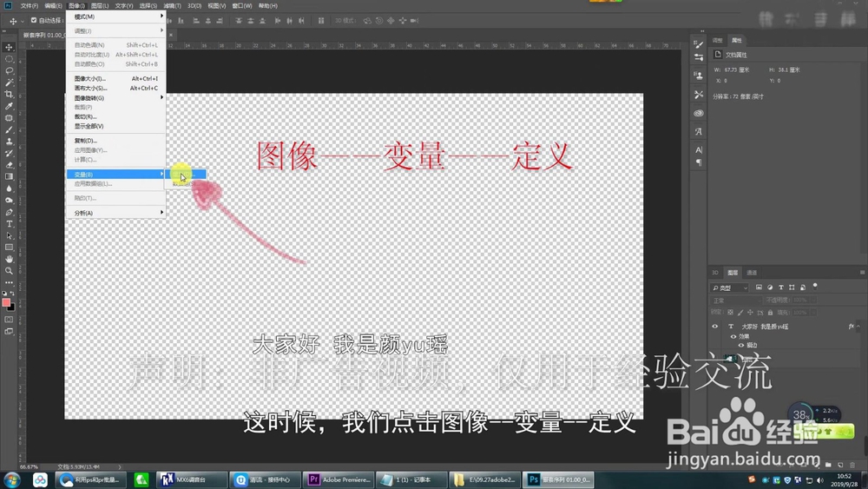This screenshot has height=489, width=868.
Task: Open 滤镜(T) menu
Action: [x=172, y=5]
